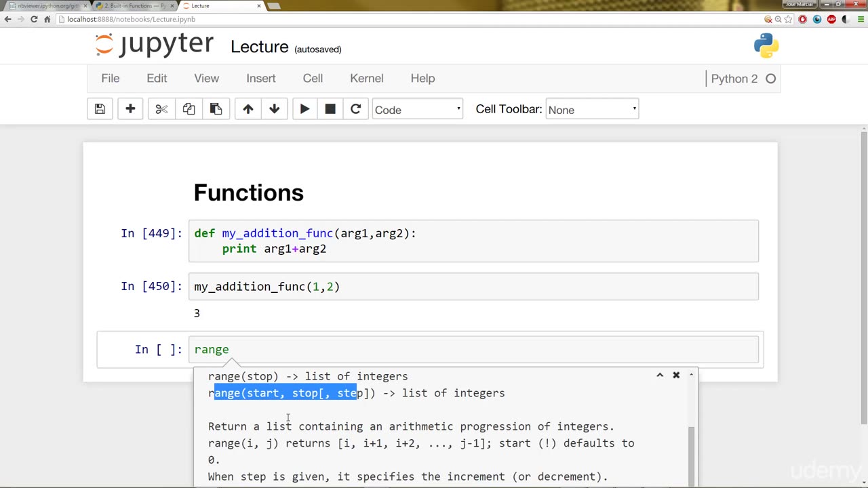Screen dimensions: 868x488
Task: Click the Jupyter logo
Action: tap(154, 45)
